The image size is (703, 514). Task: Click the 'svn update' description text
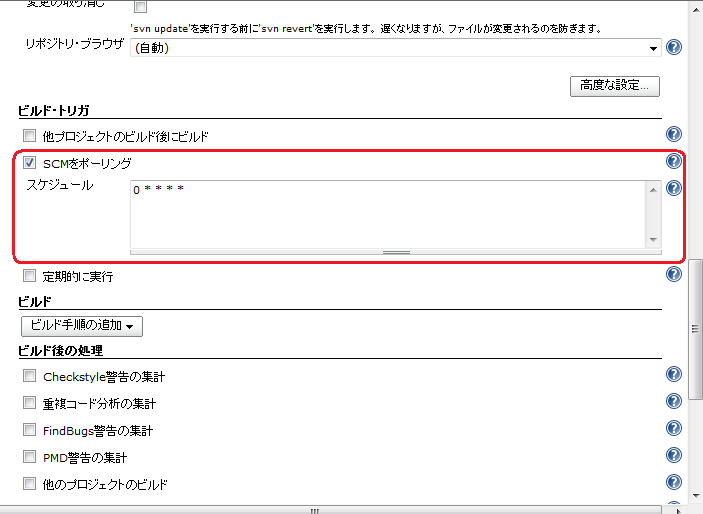click(366, 29)
